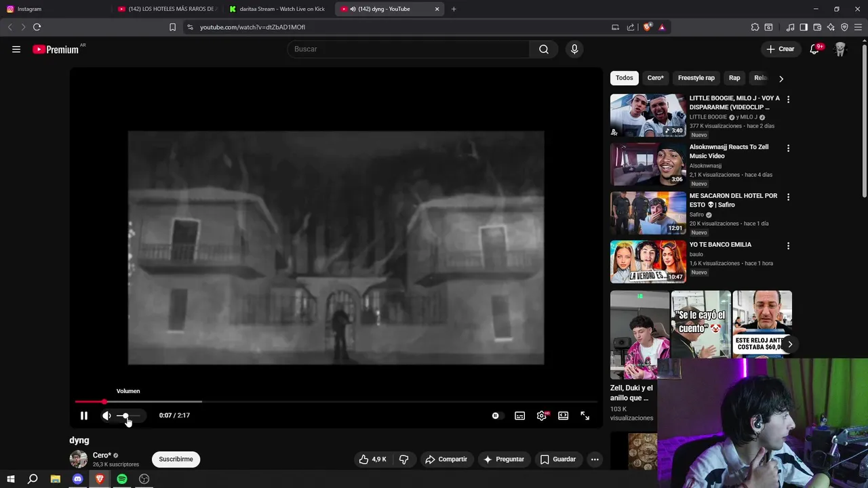Open the Brave VPN shield icon
This screenshot has height=488, width=868.
[844, 27]
